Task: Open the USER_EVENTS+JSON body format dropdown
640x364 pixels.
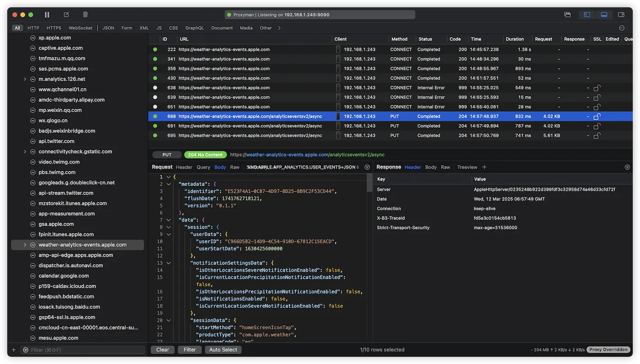Action: click(303, 167)
